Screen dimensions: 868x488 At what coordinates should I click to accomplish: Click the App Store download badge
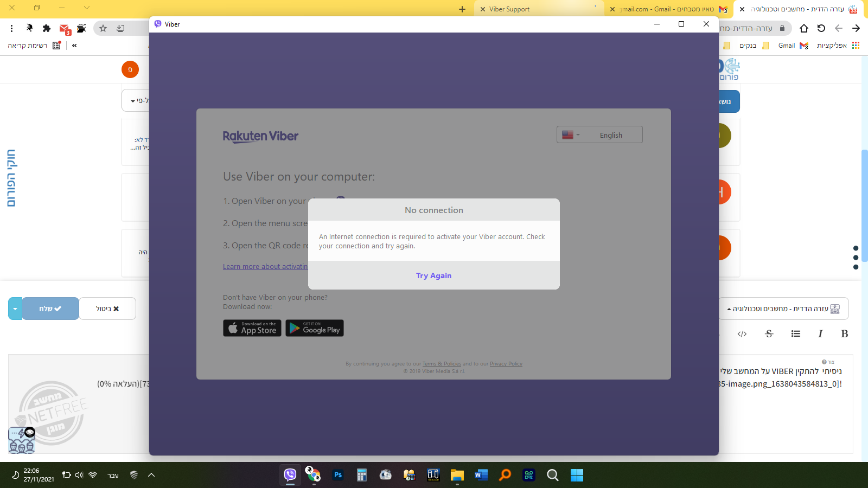[x=252, y=328]
